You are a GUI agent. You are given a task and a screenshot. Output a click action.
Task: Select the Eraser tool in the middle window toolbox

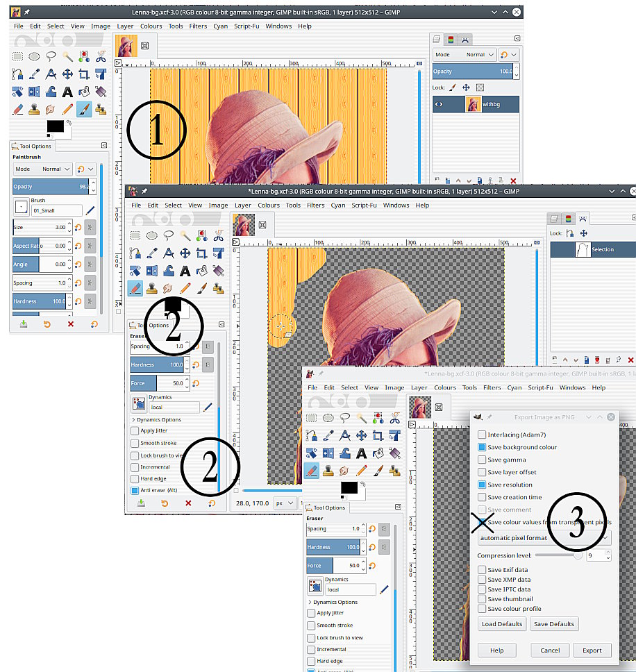[x=135, y=288]
